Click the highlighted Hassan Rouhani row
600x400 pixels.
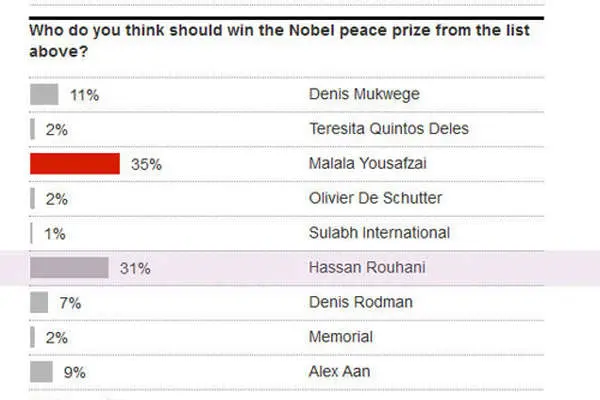tap(300, 268)
